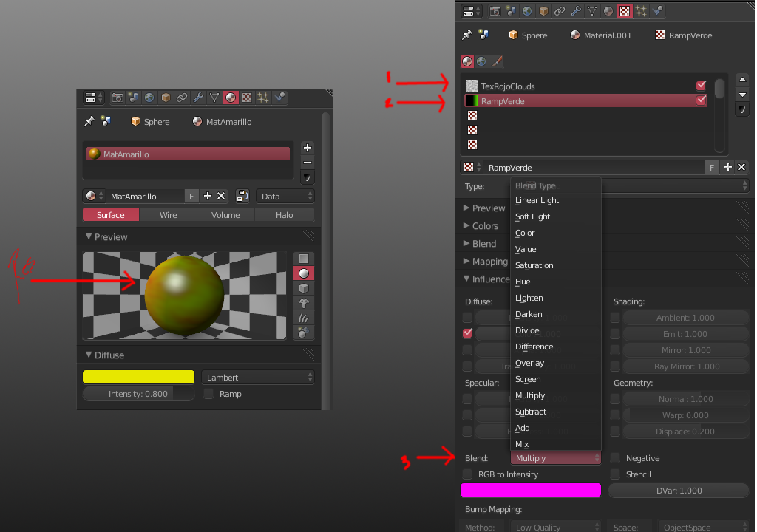This screenshot has height=532, width=757.
Task: Switch to Volume material type tab
Action: pyautogui.click(x=225, y=215)
